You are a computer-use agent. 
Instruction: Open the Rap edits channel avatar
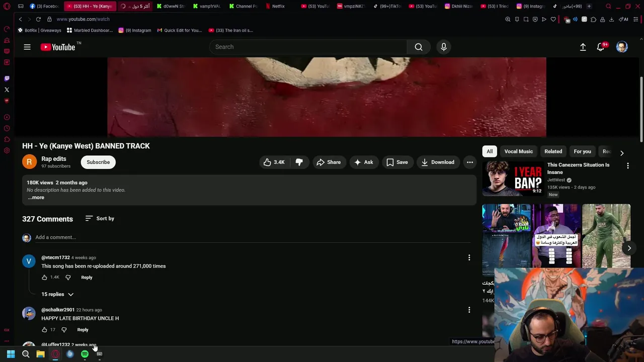29,162
